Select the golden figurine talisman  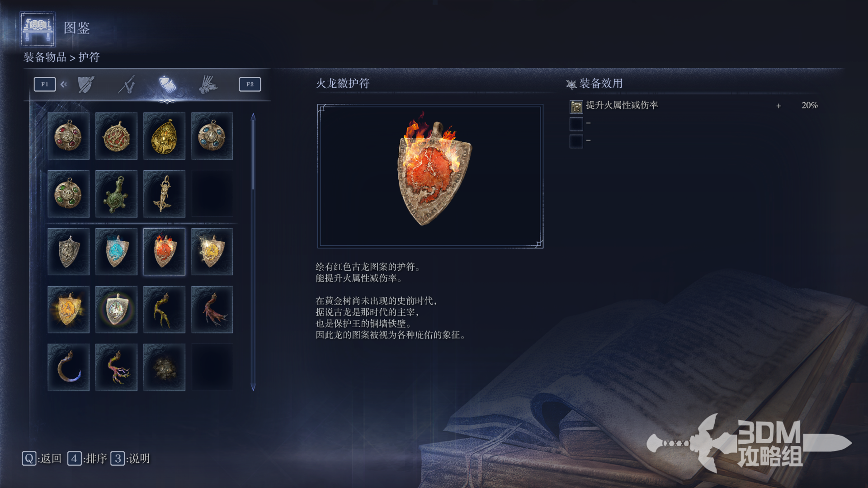[164, 194]
